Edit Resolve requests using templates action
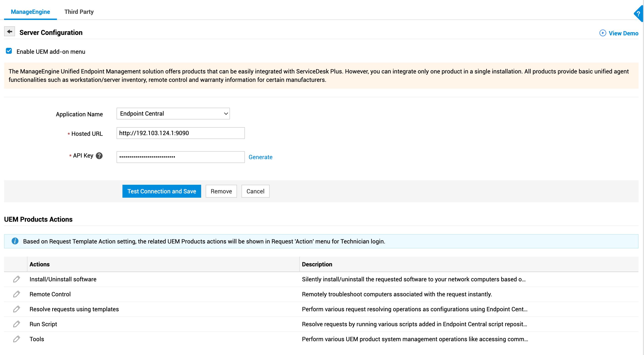The width and height of the screenshot is (644, 355). [x=17, y=309]
